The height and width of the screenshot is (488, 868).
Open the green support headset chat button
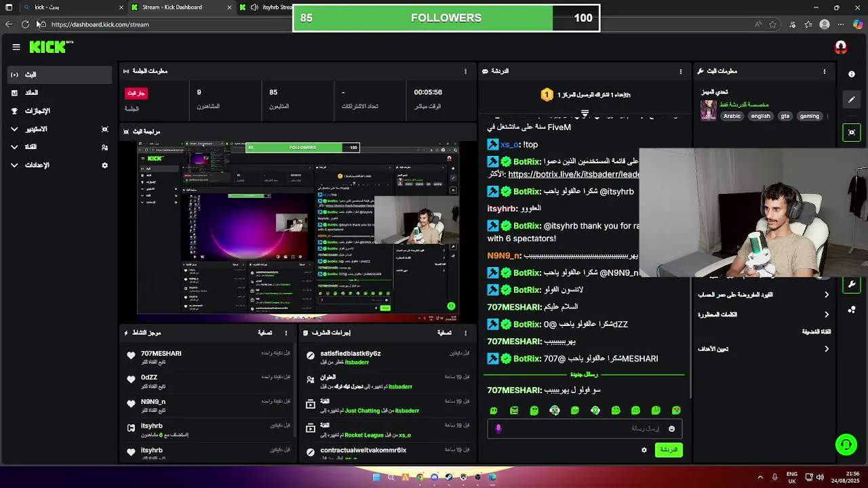846,445
